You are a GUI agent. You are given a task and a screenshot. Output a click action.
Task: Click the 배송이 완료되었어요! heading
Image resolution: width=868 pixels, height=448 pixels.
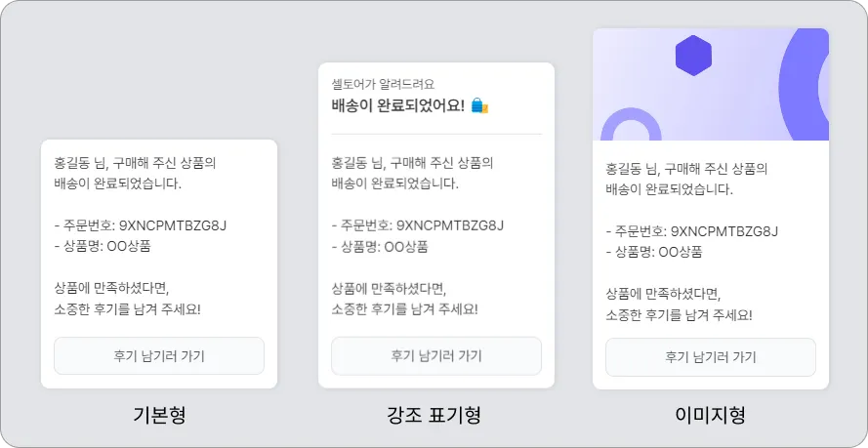coord(398,105)
